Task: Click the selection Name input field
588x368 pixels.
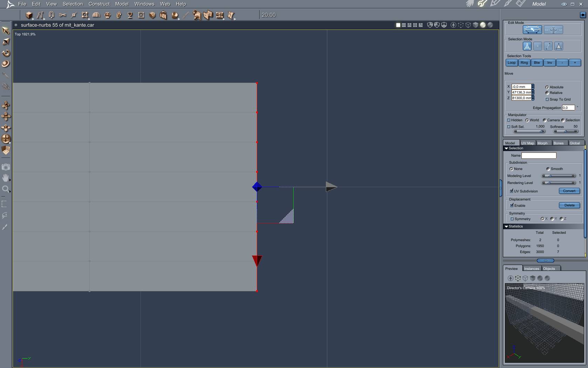Action: pyautogui.click(x=539, y=156)
